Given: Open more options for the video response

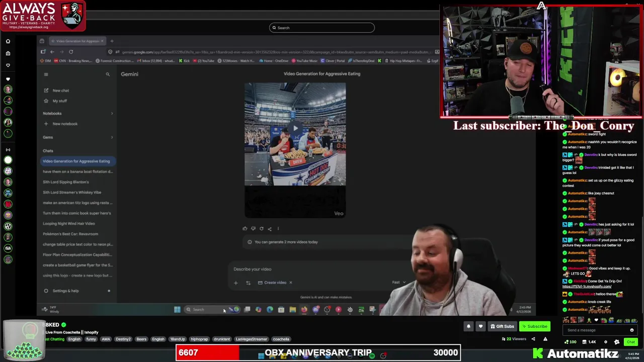Looking at the screenshot, I should click(278, 229).
